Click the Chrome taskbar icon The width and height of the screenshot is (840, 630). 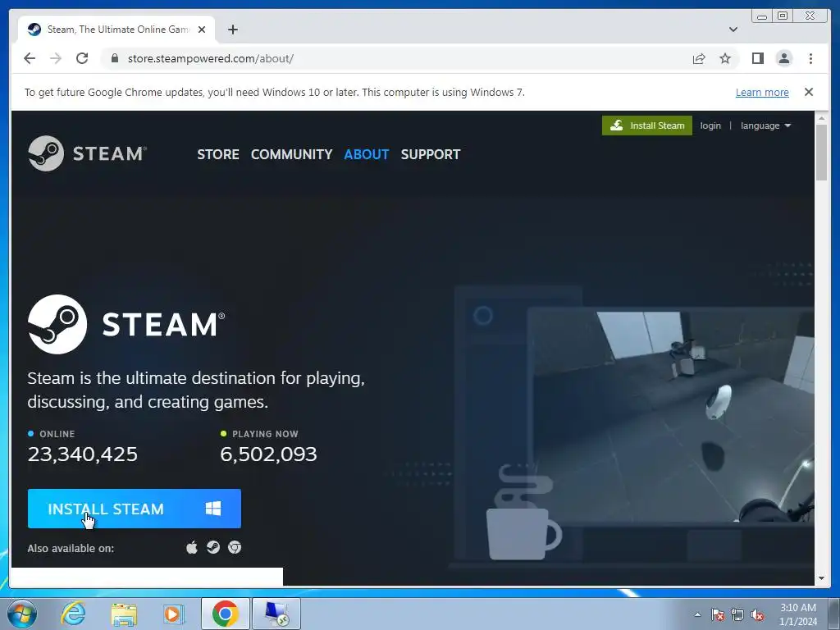[225, 614]
